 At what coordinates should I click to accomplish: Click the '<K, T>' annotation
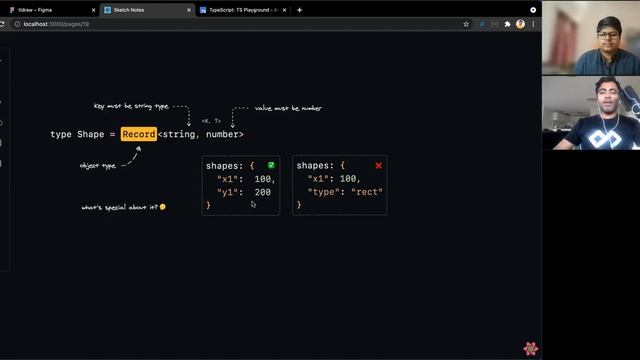(x=211, y=121)
